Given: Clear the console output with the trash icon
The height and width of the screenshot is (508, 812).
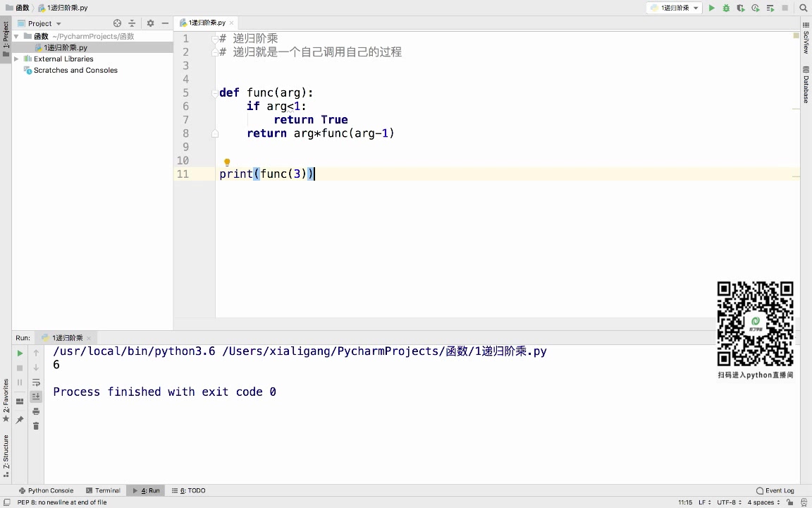Looking at the screenshot, I should coord(36,425).
